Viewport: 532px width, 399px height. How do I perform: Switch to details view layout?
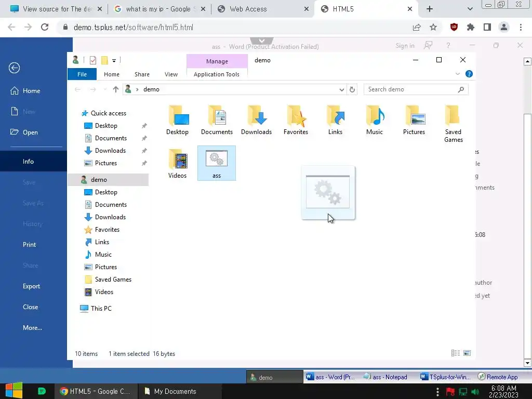pyautogui.click(x=455, y=353)
